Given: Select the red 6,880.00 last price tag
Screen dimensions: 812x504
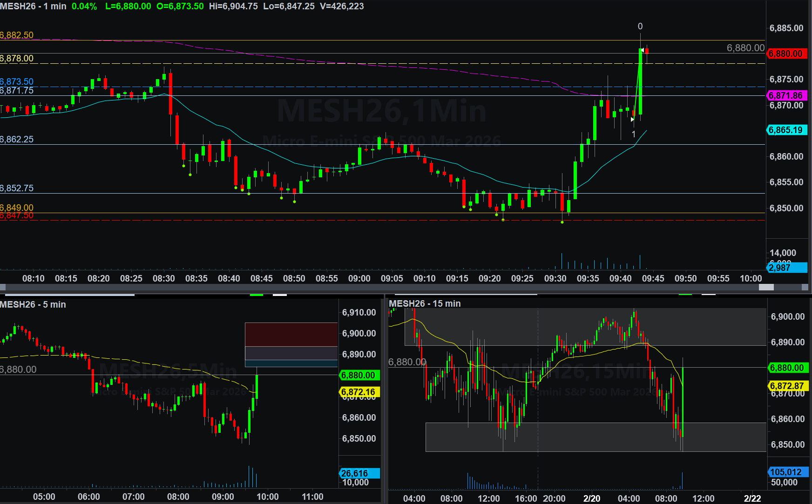Looking at the screenshot, I should (786, 54).
